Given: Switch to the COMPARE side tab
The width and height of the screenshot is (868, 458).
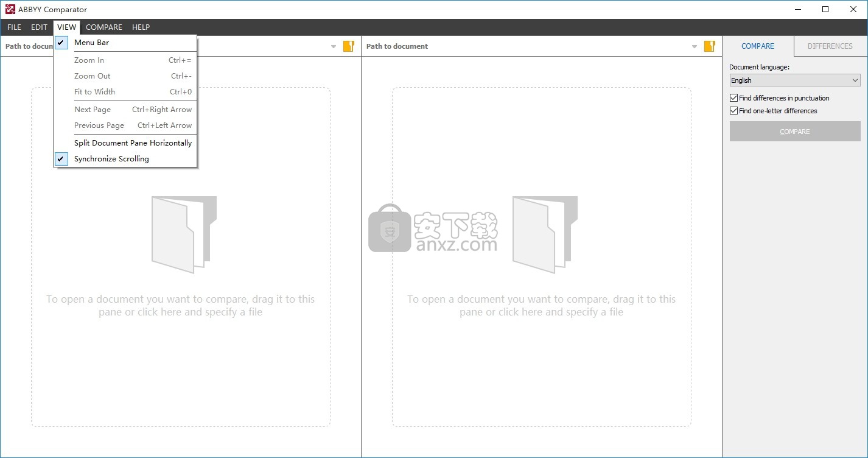Looking at the screenshot, I should (x=758, y=46).
